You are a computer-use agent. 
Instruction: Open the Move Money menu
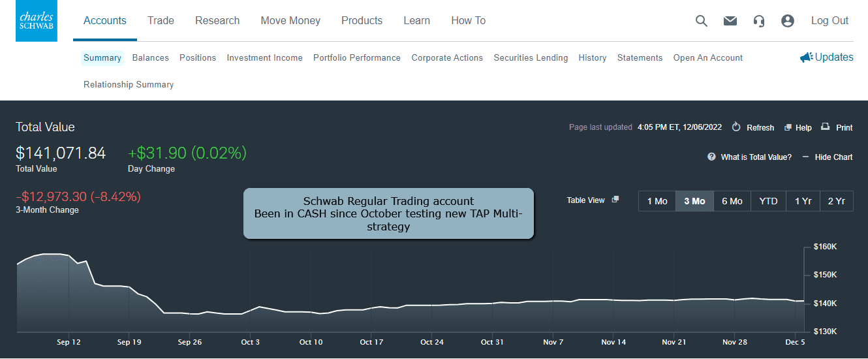click(x=290, y=21)
